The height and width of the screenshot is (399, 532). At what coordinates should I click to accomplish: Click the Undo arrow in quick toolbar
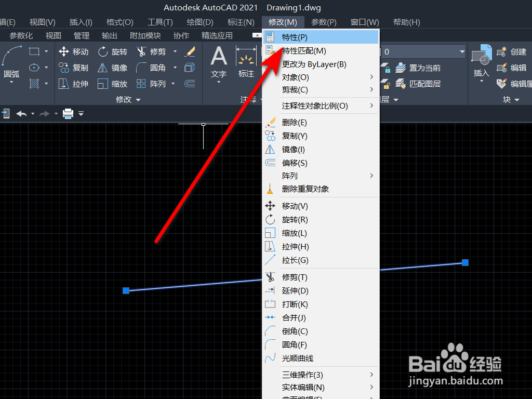click(21, 114)
